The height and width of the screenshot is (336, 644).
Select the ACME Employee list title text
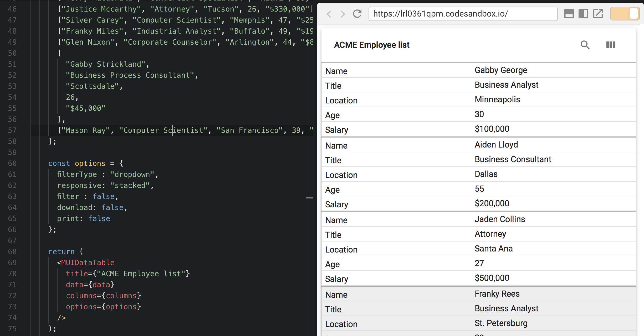371,45
